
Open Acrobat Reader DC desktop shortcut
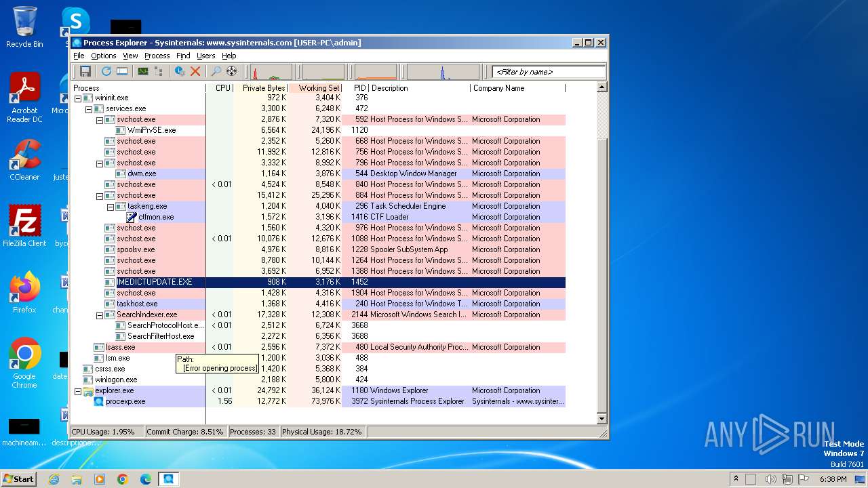(x=24, y=98)
